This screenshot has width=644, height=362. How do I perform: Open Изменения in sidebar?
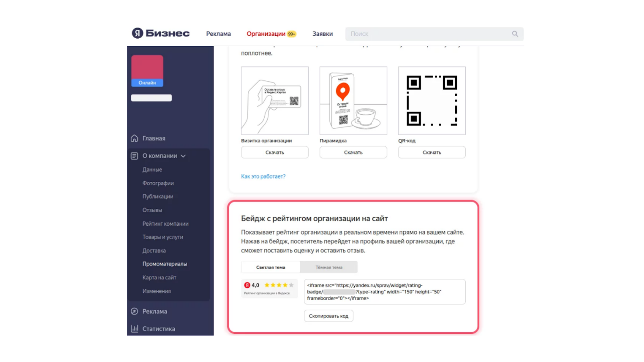coord(157,291)
